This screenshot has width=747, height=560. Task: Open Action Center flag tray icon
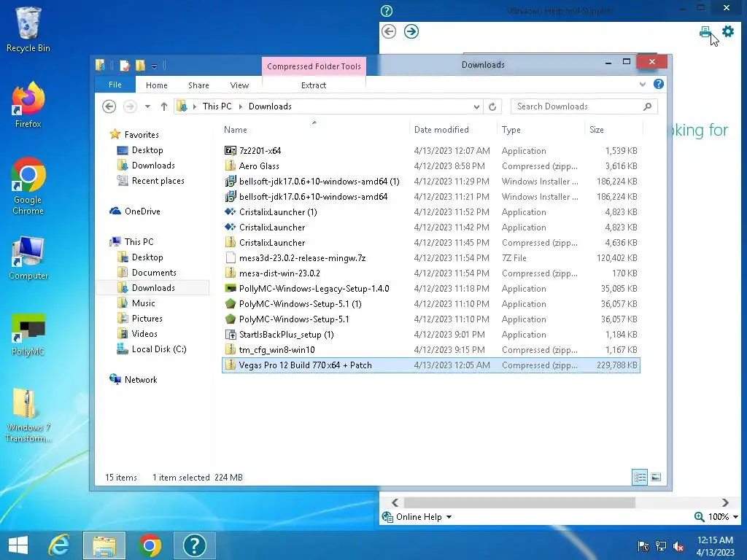click(643, 546)
